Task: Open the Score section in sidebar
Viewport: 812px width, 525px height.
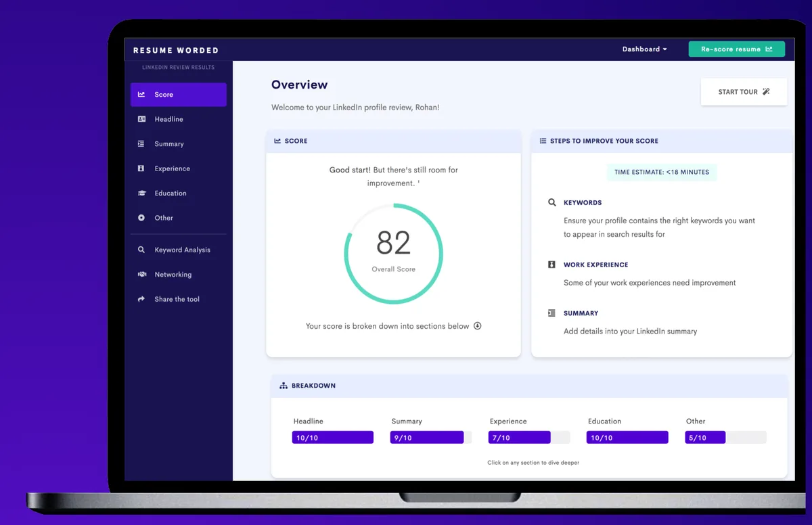Action: (179, 95)
